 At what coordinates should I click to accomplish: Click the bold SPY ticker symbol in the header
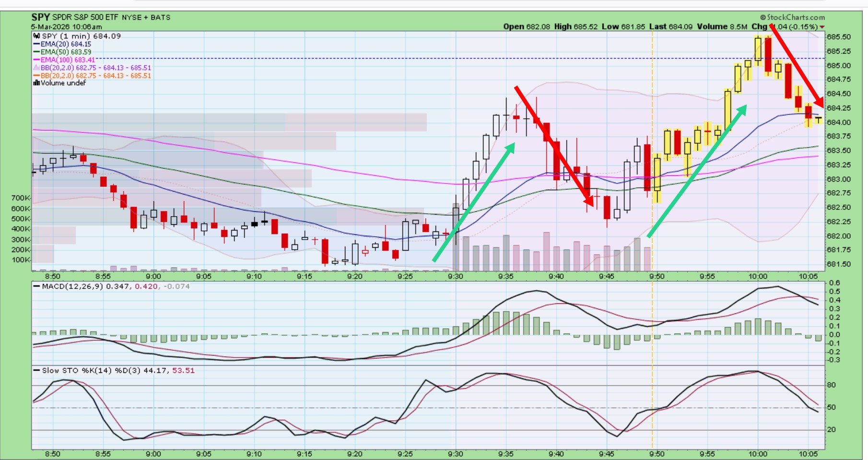[41, 17]
